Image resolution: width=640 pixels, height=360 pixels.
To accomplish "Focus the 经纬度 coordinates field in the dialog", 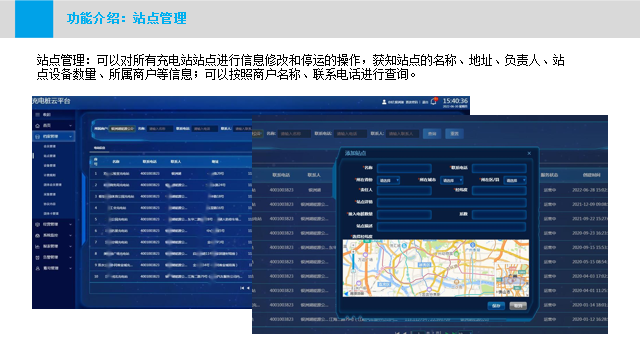I will coord(499,190).
